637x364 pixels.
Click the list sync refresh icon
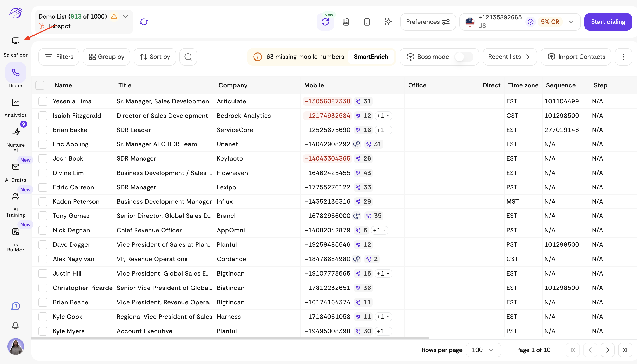click(x=144, y=22)
